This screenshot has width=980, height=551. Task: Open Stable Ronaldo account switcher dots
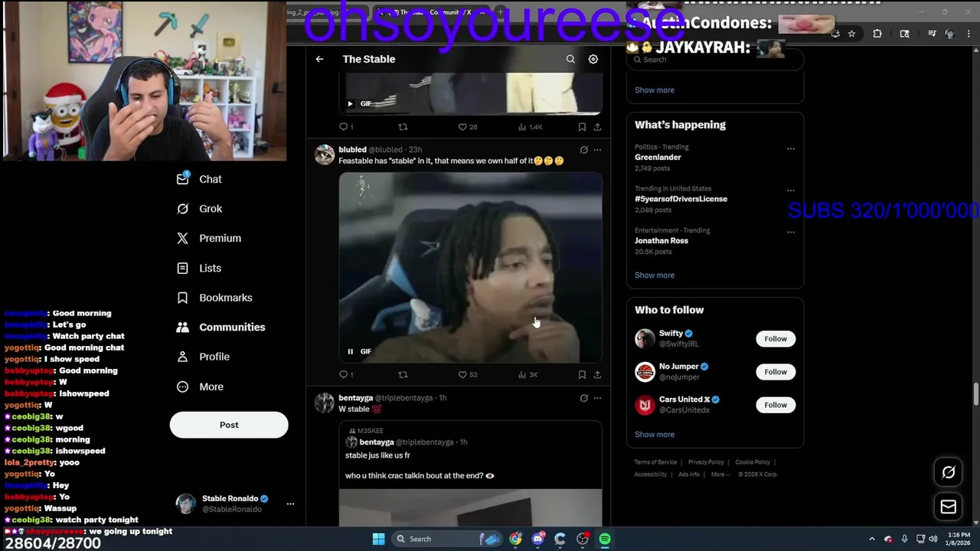point(290,504)
